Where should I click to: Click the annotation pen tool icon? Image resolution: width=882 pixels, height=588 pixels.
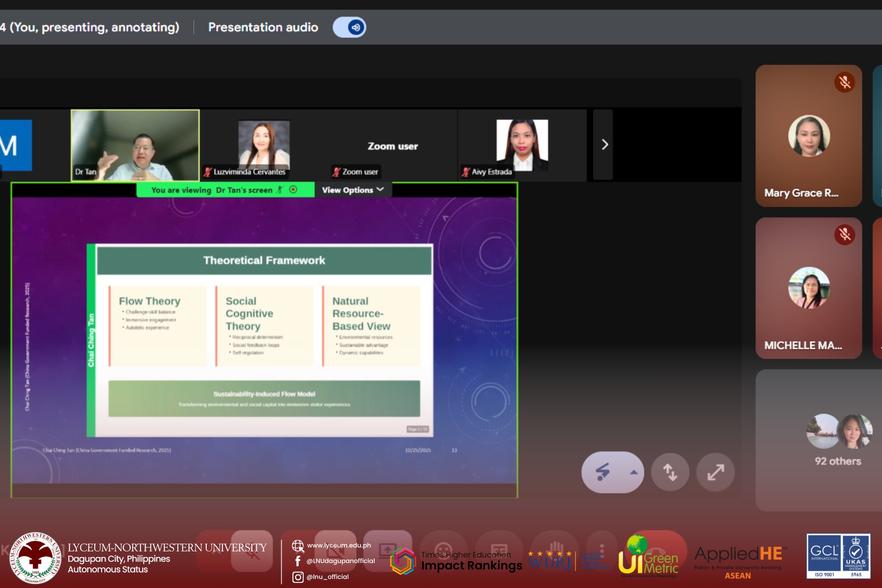point(602,472)
